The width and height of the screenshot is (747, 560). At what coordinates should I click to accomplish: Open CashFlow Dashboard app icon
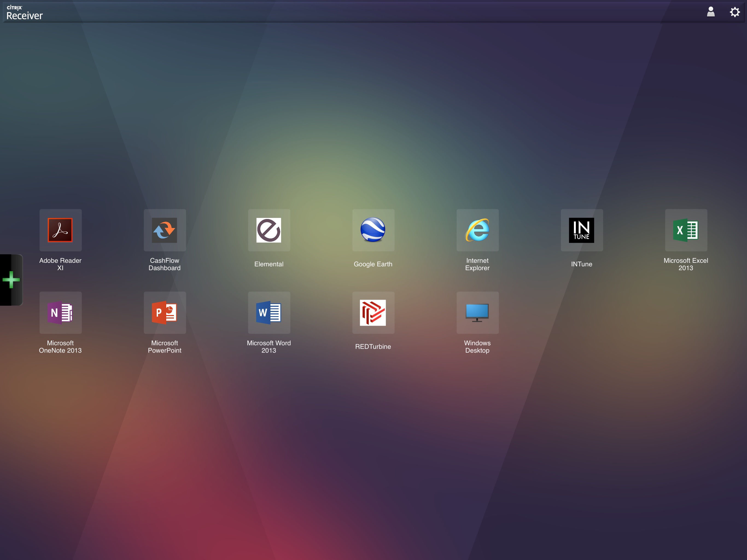(x=164, y=230)
